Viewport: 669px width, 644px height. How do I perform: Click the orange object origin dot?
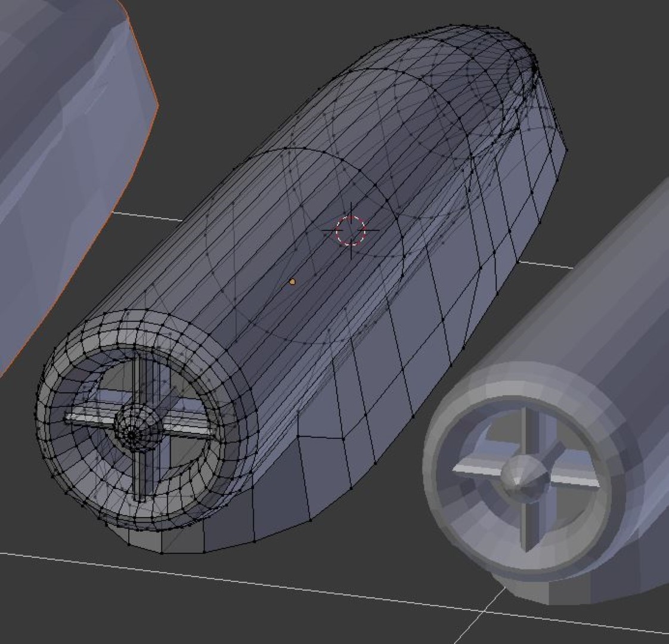coord(292,281)
